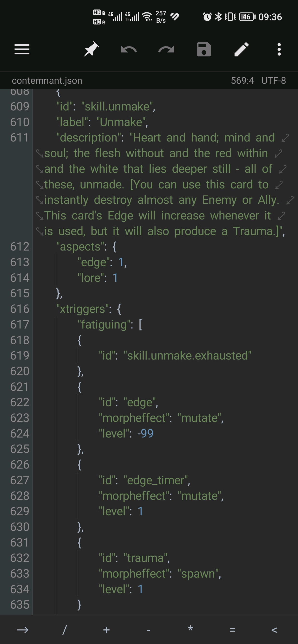Tap the "fatiguing" key line
Viewport: 298px width, 644px height.
[110, 324]
